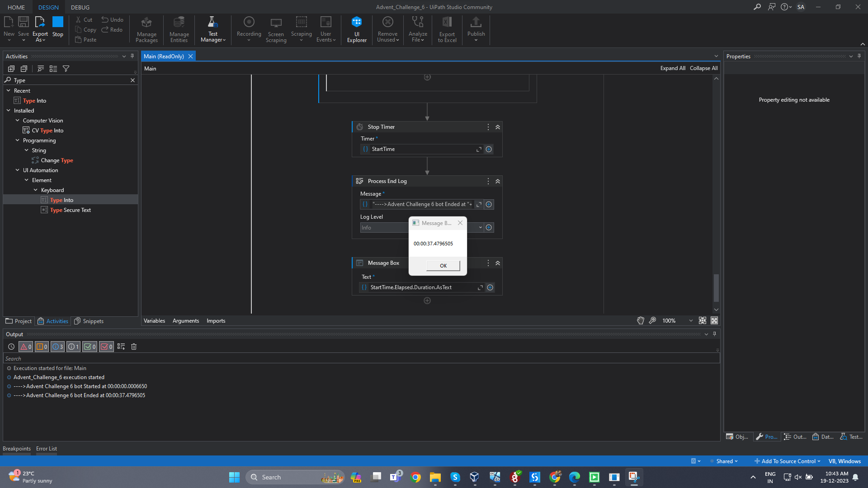The width and height of the screenshot is (868, 488).
Task: Switch to the DEBUG ribbon tab
Action: pyautogui.click(x=80, y=7)
